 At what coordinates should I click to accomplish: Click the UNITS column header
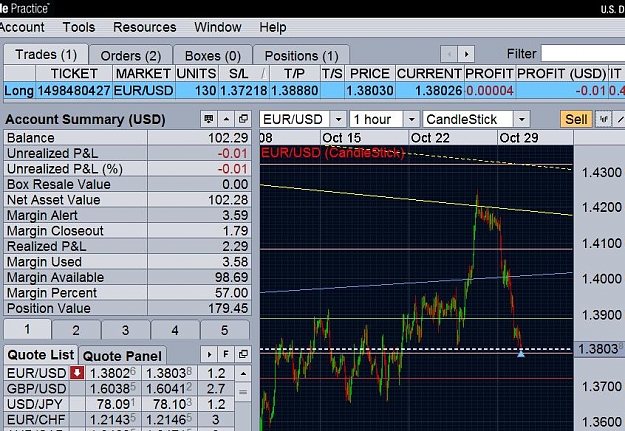(197, 74)
